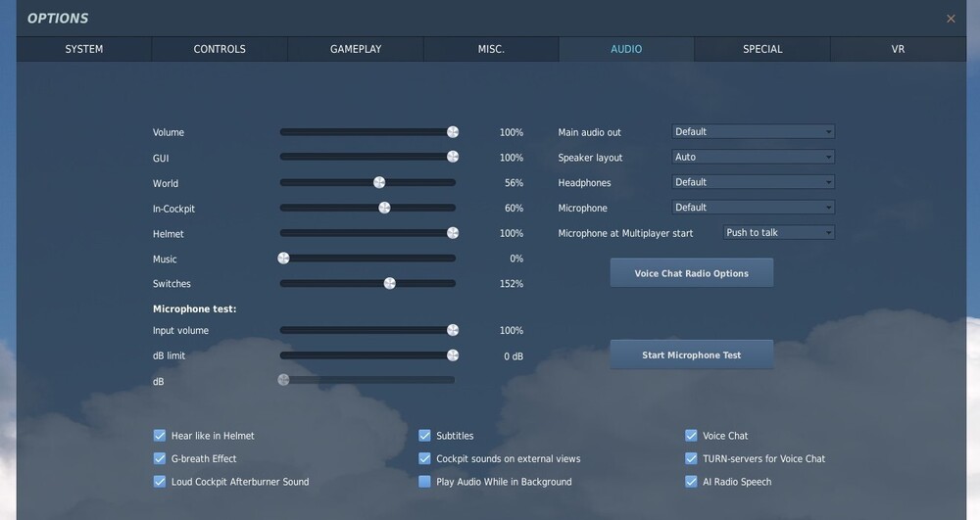Click Start Microphone Test button
Screen dimensions: 980x520
692,355
